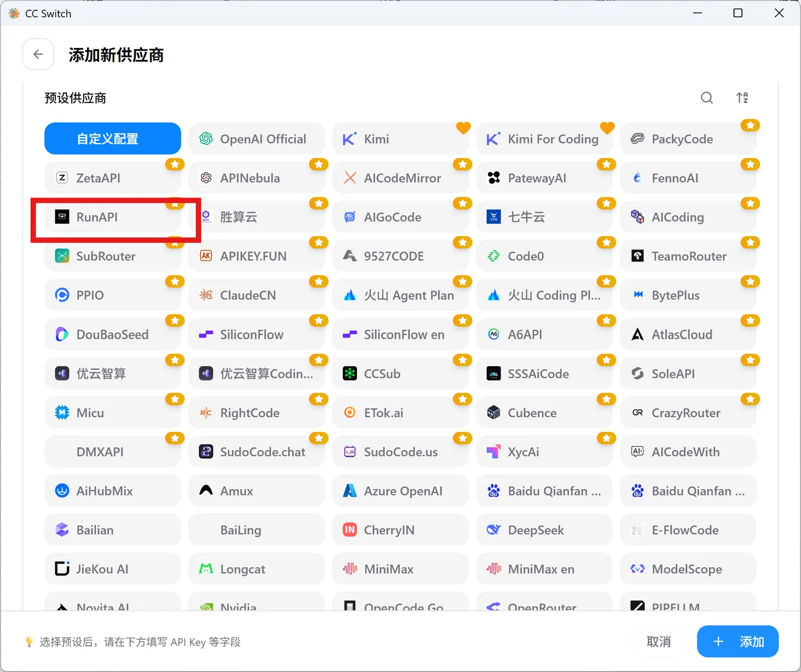Select the Azure OpenAI preset

(400, 491)
